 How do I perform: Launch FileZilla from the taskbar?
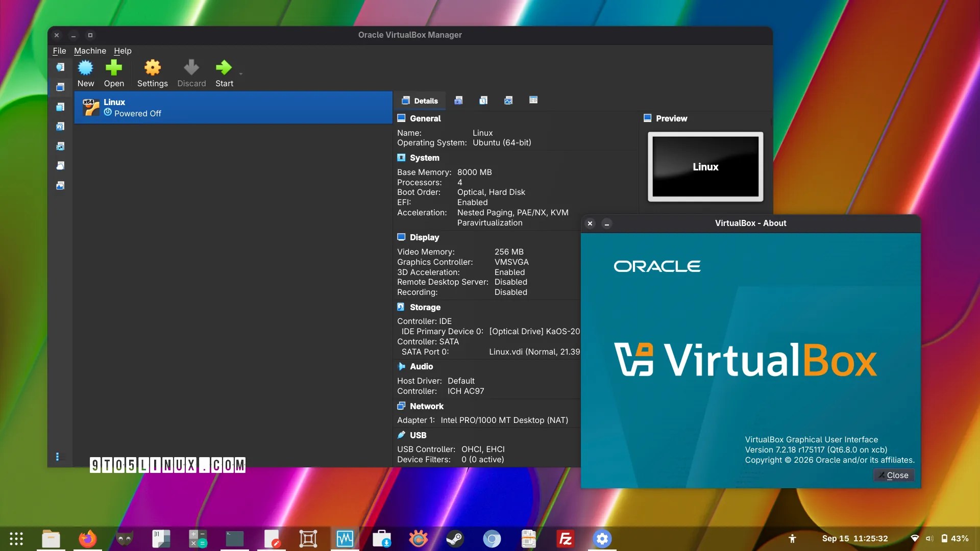(x=566, y=539)
